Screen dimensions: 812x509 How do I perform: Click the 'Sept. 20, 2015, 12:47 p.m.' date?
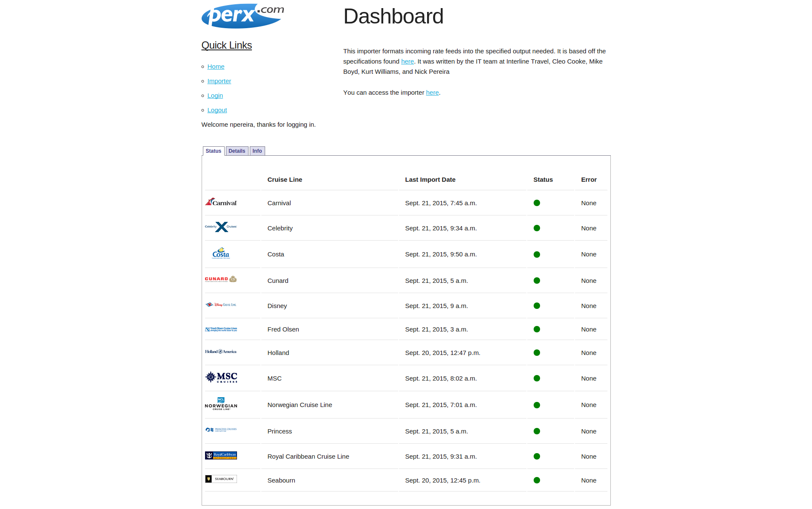442,353
